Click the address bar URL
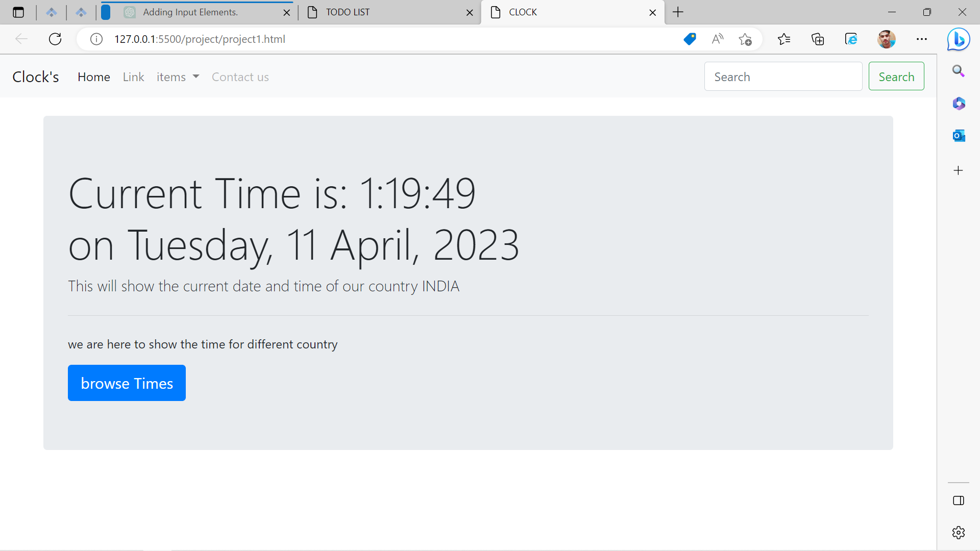 (x=200, y=39)
